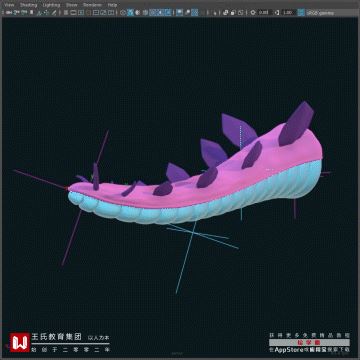
Task: Open the View panel menu
Action: click(x=9, y=5)
